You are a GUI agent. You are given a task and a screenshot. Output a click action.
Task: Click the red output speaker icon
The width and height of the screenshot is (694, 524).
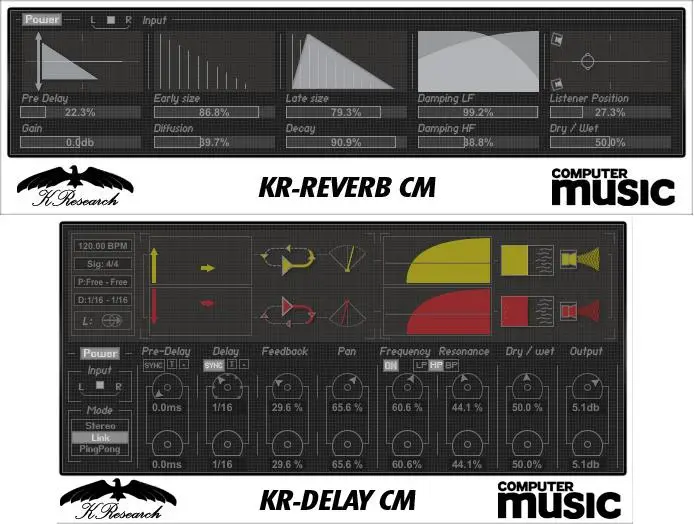[x=580, y=311]
